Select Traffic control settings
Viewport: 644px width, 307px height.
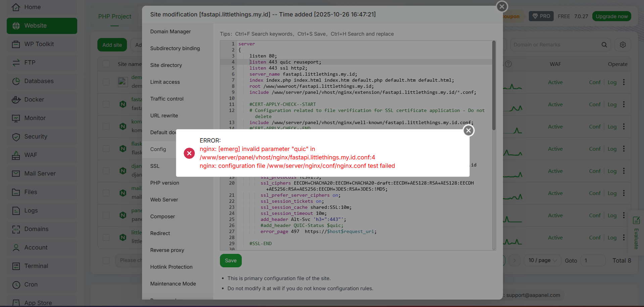pyautogui.click(x=177, y=99)
